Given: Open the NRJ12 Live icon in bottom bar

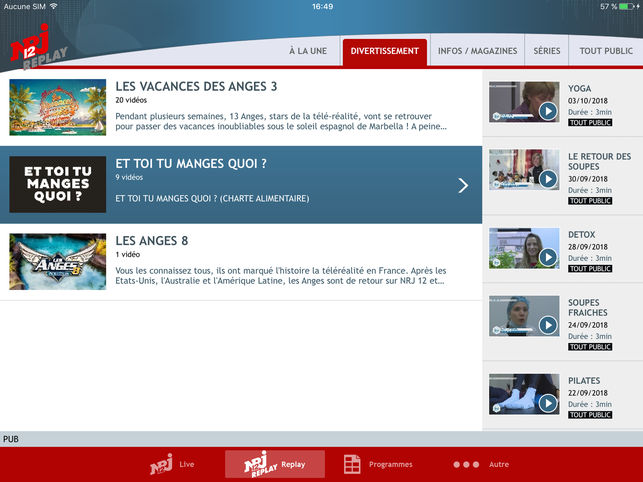Looking at the screenshot, I should 161,464.
